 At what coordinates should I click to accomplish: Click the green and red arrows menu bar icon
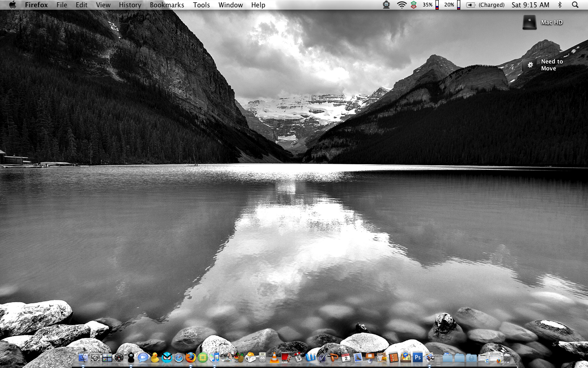pos(414,5)
